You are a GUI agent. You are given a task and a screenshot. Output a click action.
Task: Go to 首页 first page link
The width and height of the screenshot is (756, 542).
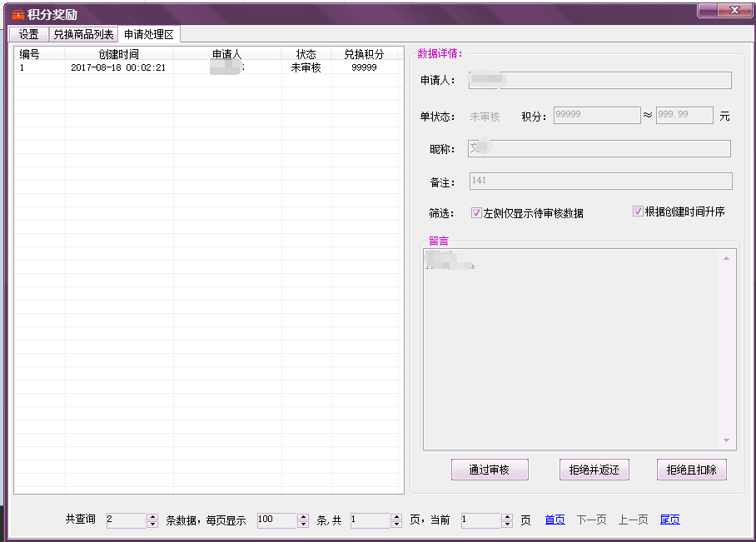555,520
